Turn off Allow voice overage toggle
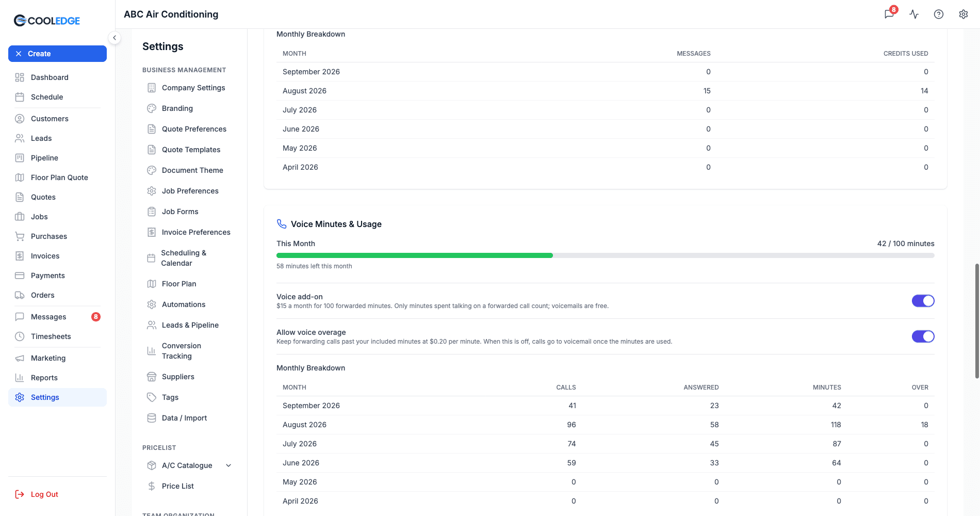This screenshot has width=980, height=516. click(923, 336)
